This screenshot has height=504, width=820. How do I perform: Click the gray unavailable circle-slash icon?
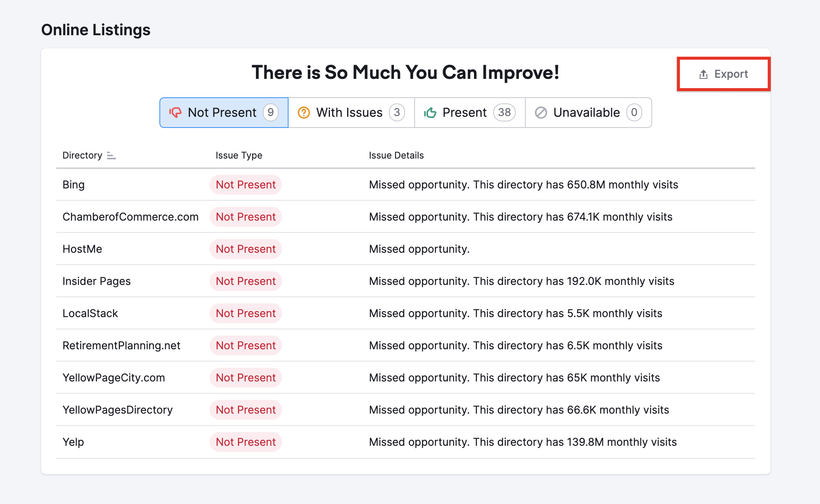(x=541, y=113)
